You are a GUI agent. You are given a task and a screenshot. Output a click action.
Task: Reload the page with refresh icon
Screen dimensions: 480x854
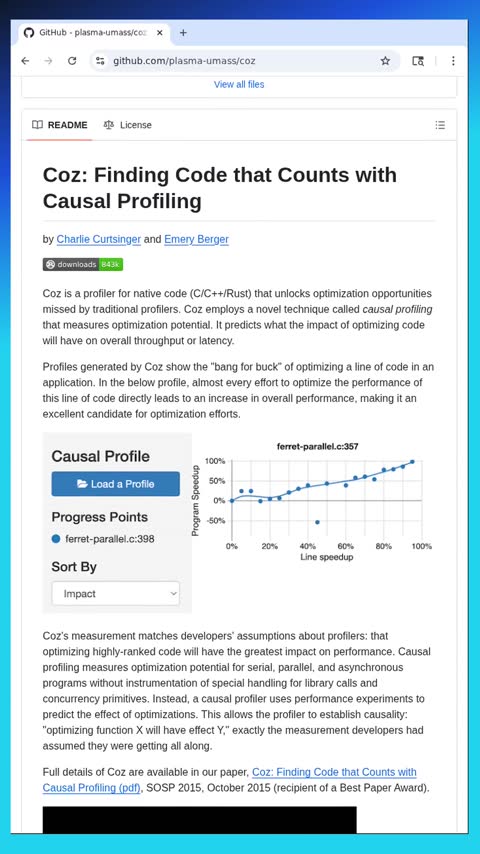pyautogui.click(x=72, y=61)
